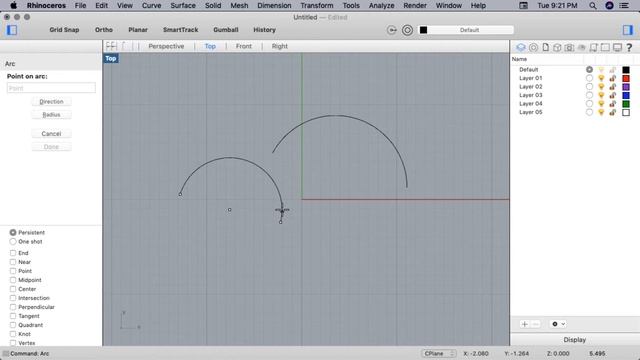Enable the End object snap
The height and width of the screenshot is (360, 640).
click(x=13, y=253)
